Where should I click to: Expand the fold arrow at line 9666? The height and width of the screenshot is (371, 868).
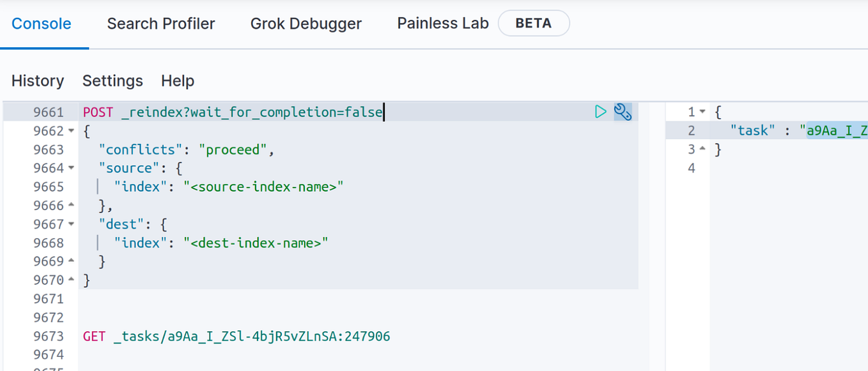[70, 205]
